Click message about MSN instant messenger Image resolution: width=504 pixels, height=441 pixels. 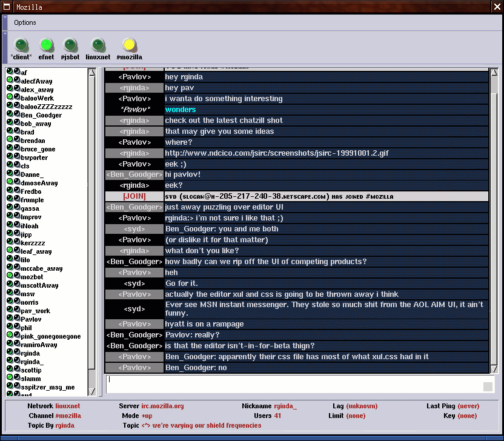pos(324,308)
